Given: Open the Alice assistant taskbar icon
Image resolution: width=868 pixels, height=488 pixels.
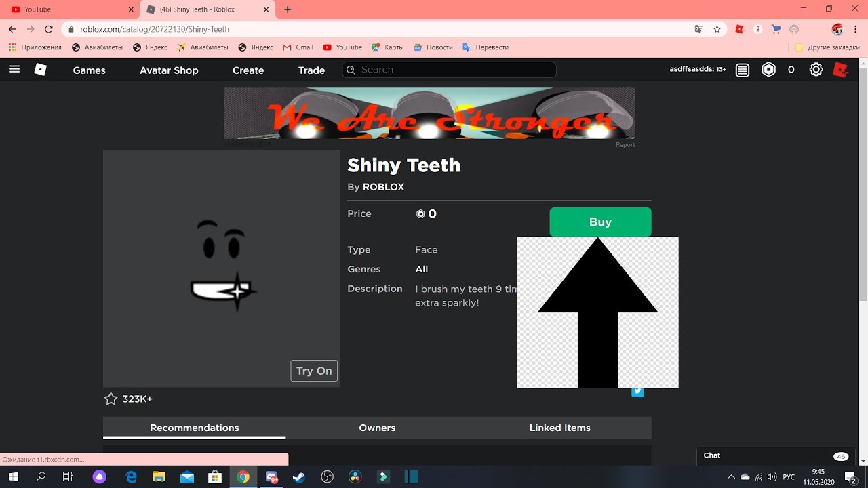Looking at the screenshot, I should [100, 477].
